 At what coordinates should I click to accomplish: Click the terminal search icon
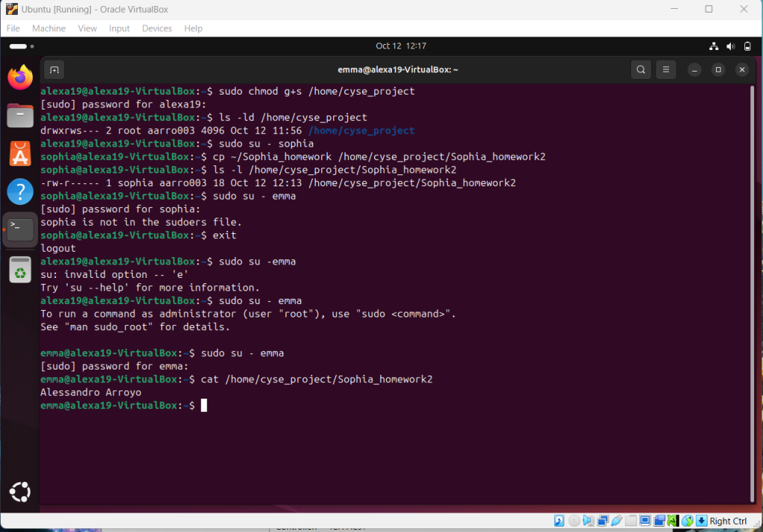(641, 70)
